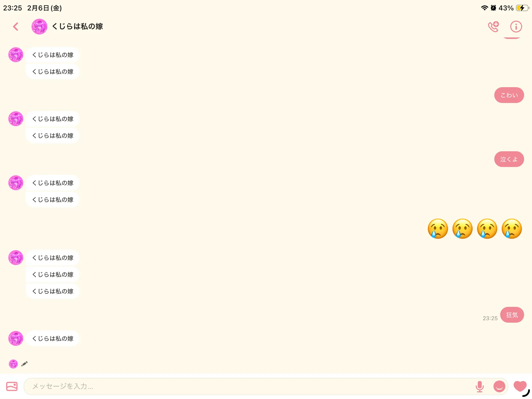Open the emoji picker smiley icon
Viewport: 532px width, 399px height.
coord(499,386)
